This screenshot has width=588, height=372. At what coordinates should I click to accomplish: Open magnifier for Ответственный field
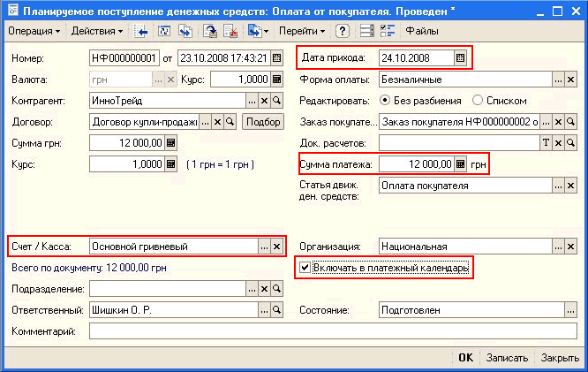276,310
